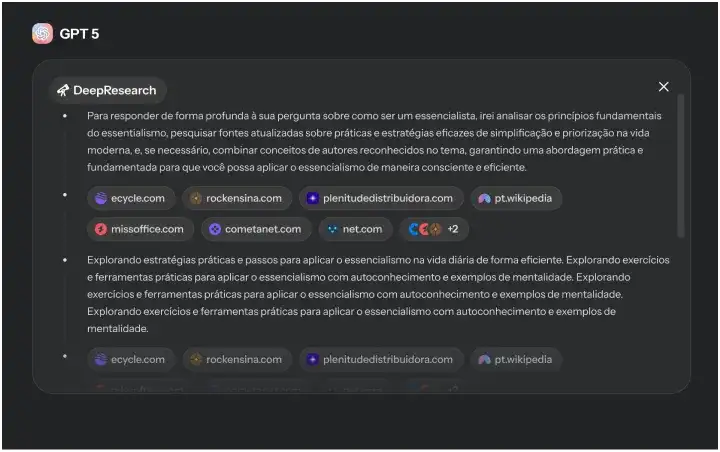Open the lower plenitudedistribuidora.com source chip
The width and height of the screenshot is (720, 452).
[381, 359]
